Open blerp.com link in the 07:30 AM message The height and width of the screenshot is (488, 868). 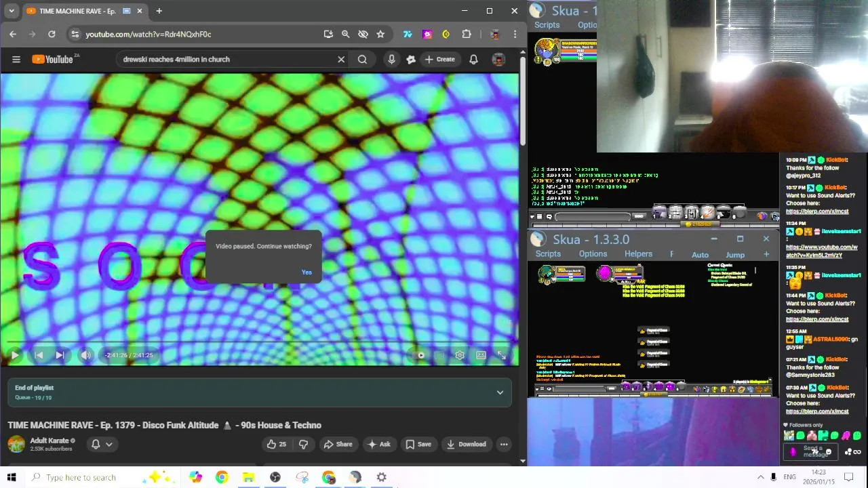tap(817, 411)
